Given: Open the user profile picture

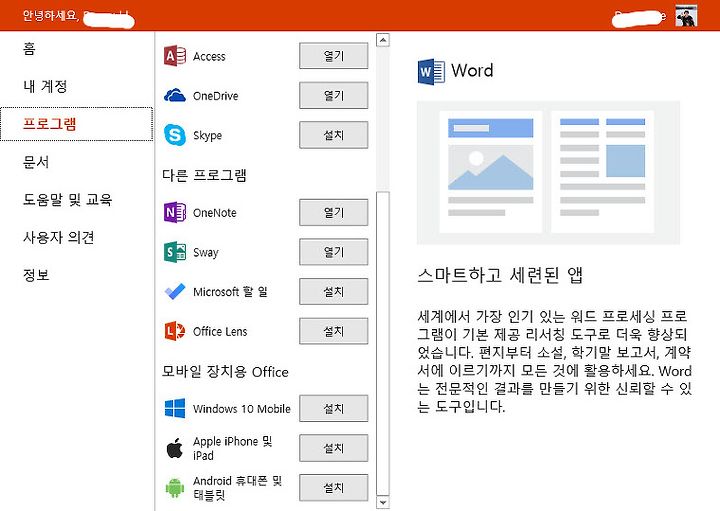Looking at the screenshot, I should [686, 16].
